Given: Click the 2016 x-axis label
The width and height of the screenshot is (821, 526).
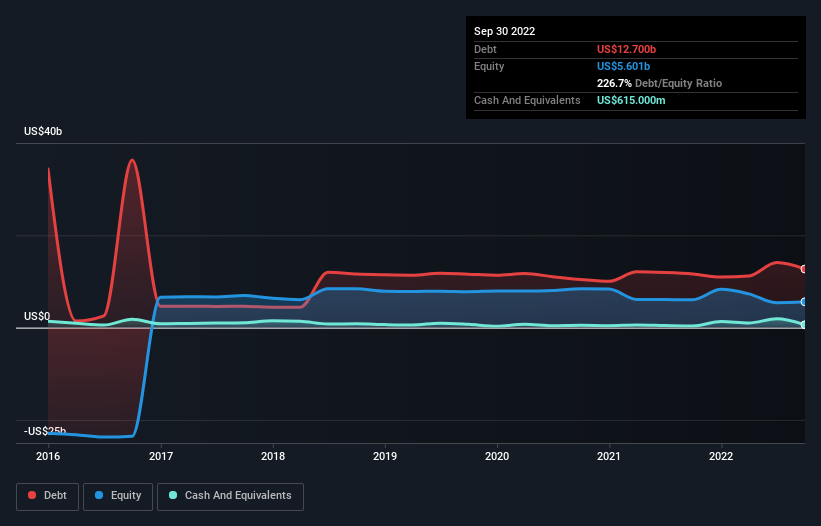Looking at the screenshot, I should [x=48, y=456].
